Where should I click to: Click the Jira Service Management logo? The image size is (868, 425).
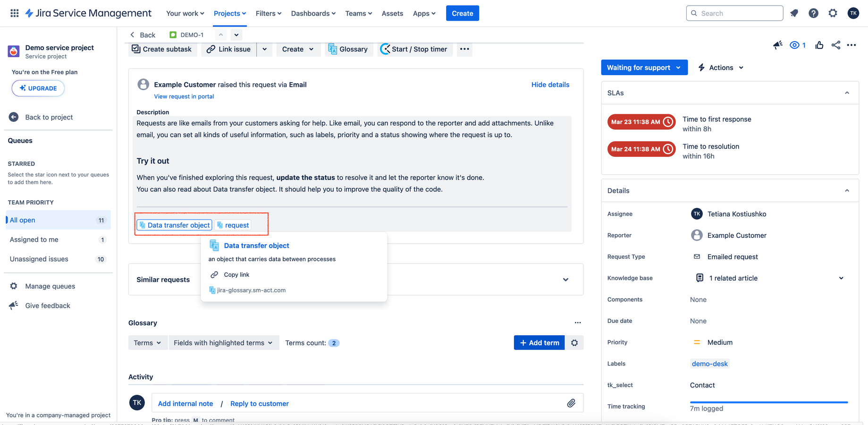[x=88, y=13]
